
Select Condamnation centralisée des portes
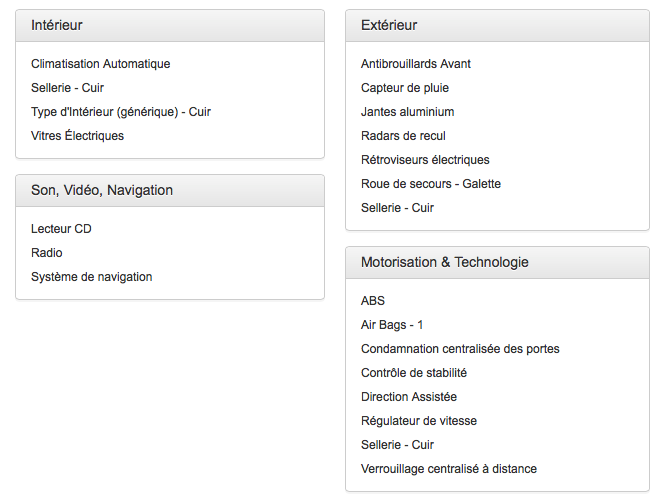click(x=460, y=349)
